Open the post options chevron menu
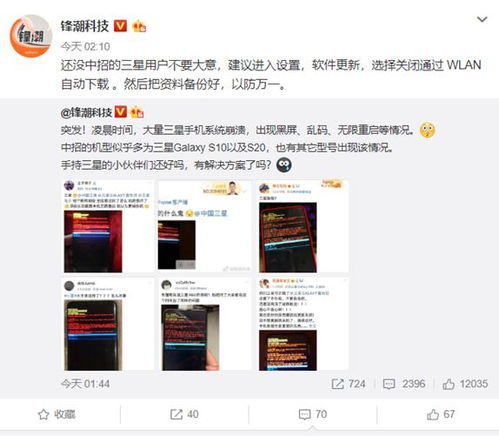 pyautogui.click(x=482, y=20)
